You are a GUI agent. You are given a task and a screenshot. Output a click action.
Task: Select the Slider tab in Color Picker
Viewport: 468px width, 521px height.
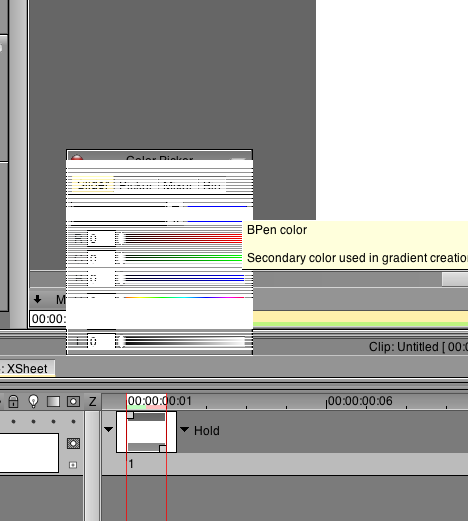coord(93,185)
